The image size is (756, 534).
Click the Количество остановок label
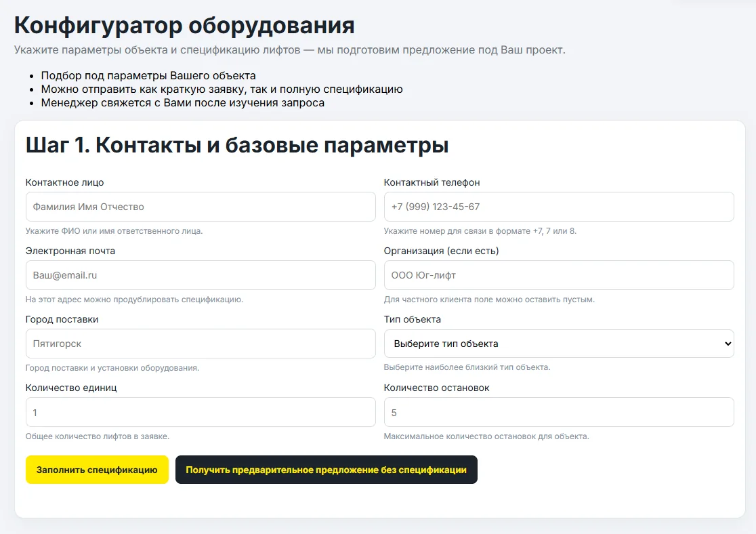[x=437, y=388]
